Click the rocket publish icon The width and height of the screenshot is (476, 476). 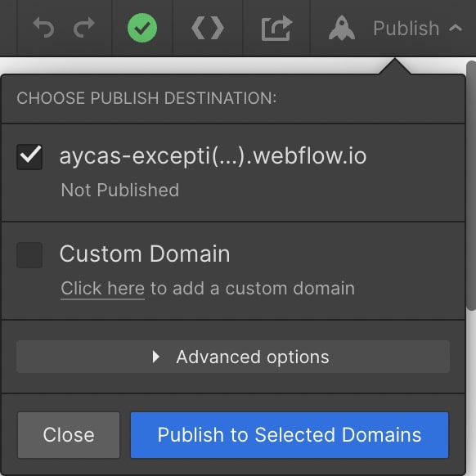coord(342,28)
